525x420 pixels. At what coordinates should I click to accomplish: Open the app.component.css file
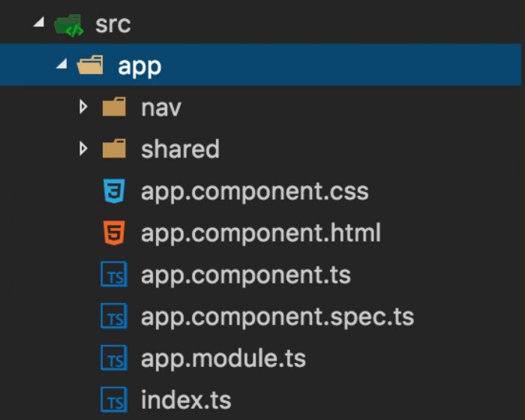tap(254, 191)
